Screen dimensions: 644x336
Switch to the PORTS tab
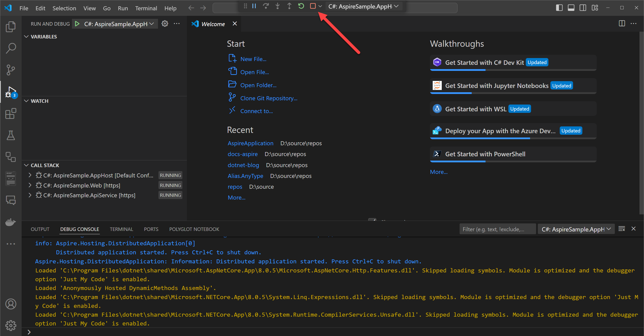pos(151,229)
